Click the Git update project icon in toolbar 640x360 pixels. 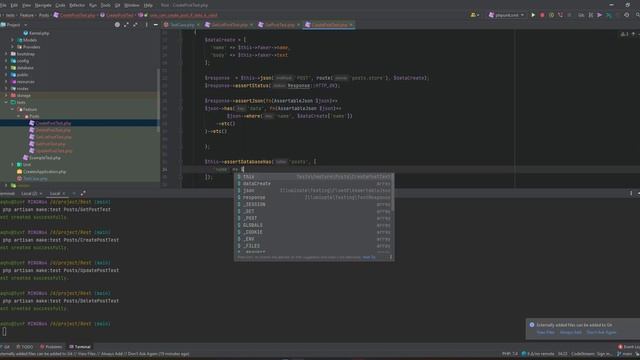tap(581, 15)
